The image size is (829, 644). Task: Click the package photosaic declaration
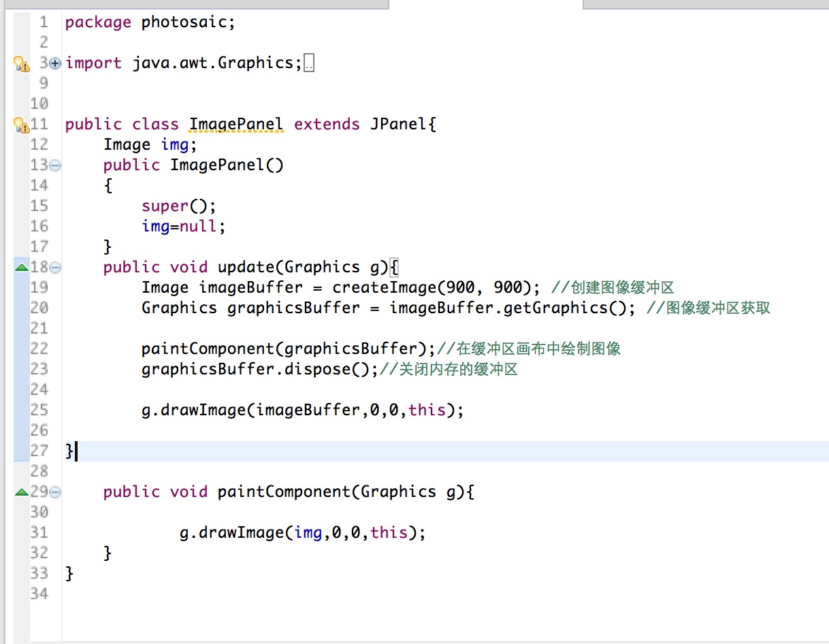[x=150, y=22]
